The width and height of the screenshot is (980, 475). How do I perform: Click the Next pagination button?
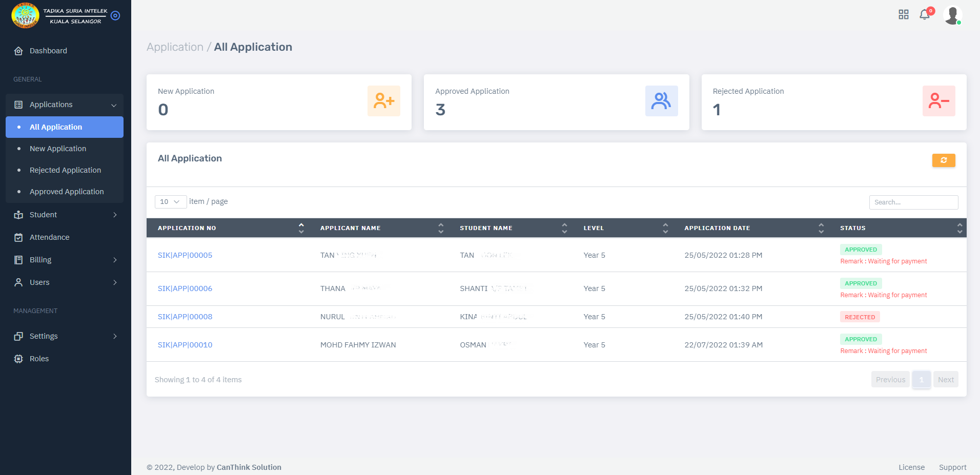(945, 380)
